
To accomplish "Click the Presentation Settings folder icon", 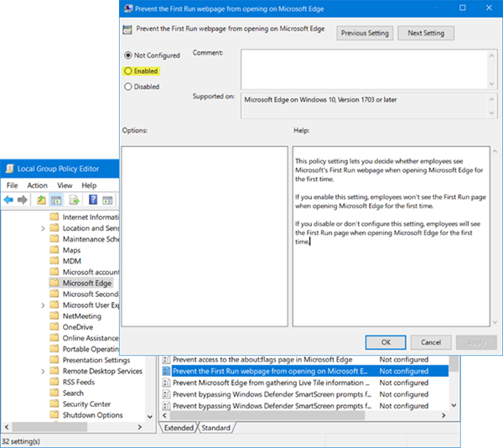I will coord(54,360).
